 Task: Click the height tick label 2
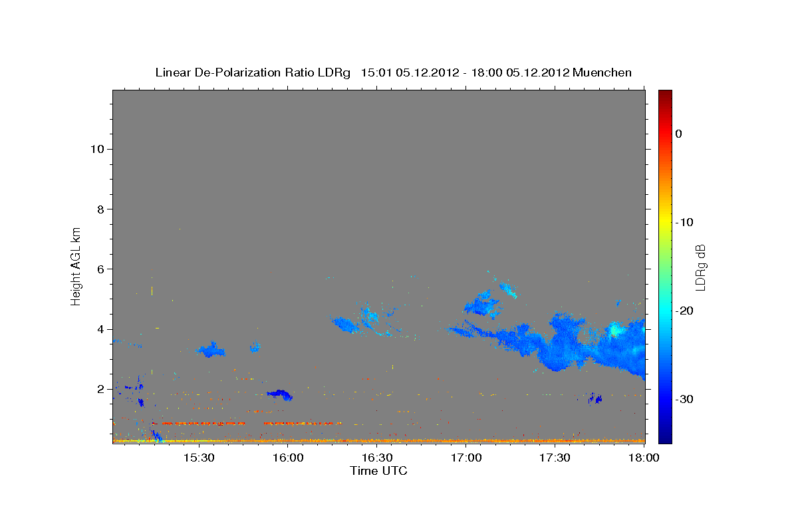coord(100,388)
